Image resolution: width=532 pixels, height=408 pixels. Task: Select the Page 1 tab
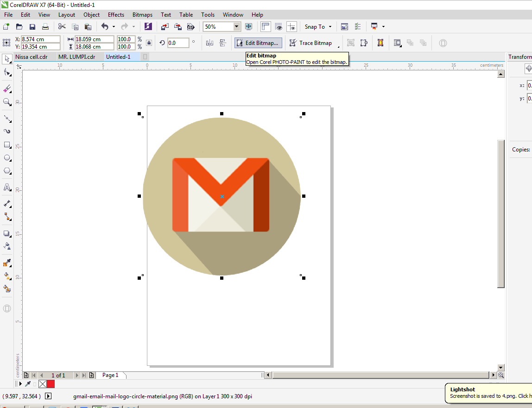(x=110, y=375)
